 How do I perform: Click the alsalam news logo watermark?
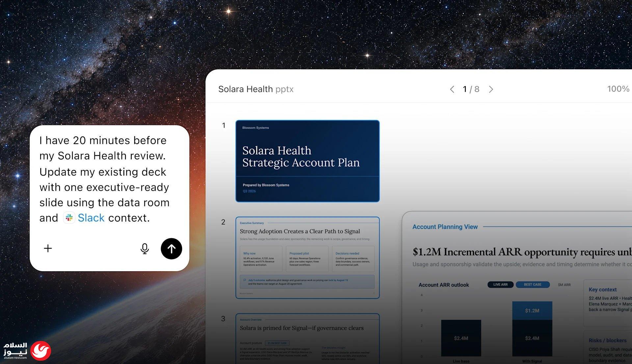(x=27, y=351)
